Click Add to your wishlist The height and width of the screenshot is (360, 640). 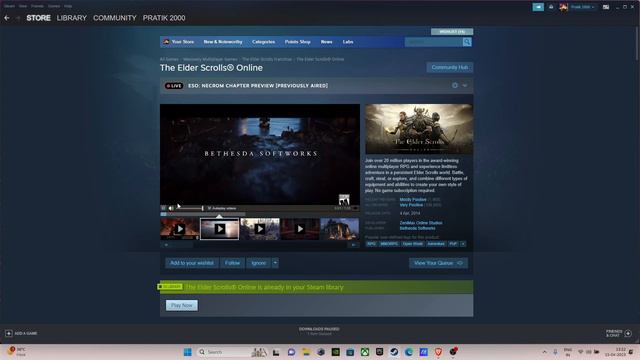[192, 263]
